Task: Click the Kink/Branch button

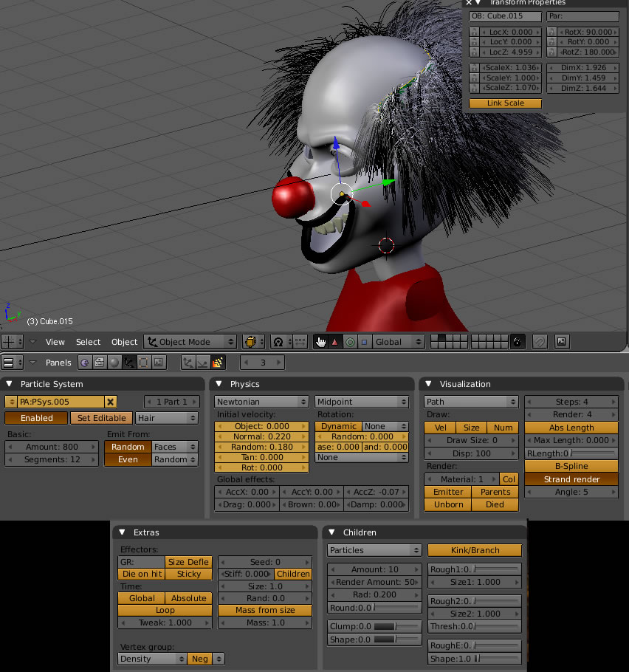Action: [x=475, y=550]
